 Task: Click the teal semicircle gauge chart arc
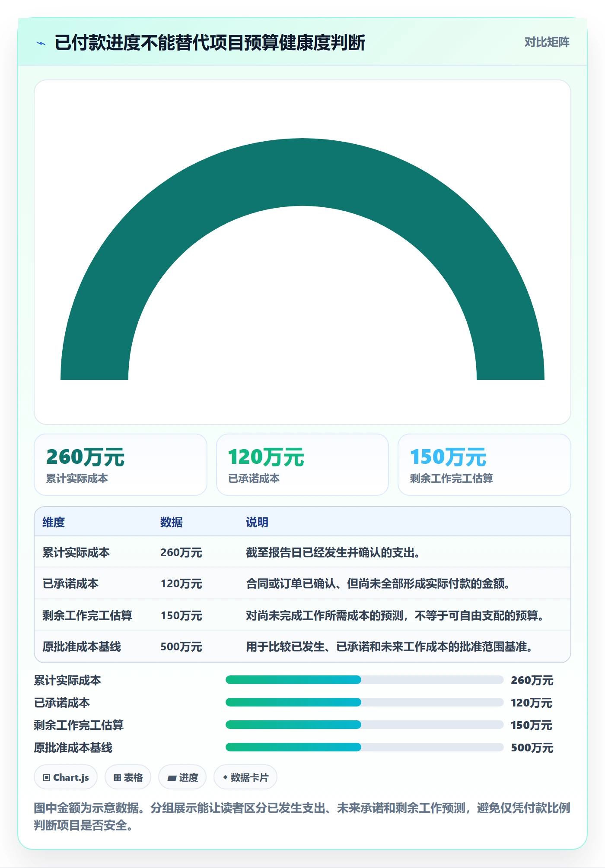(x=302, y=173)
